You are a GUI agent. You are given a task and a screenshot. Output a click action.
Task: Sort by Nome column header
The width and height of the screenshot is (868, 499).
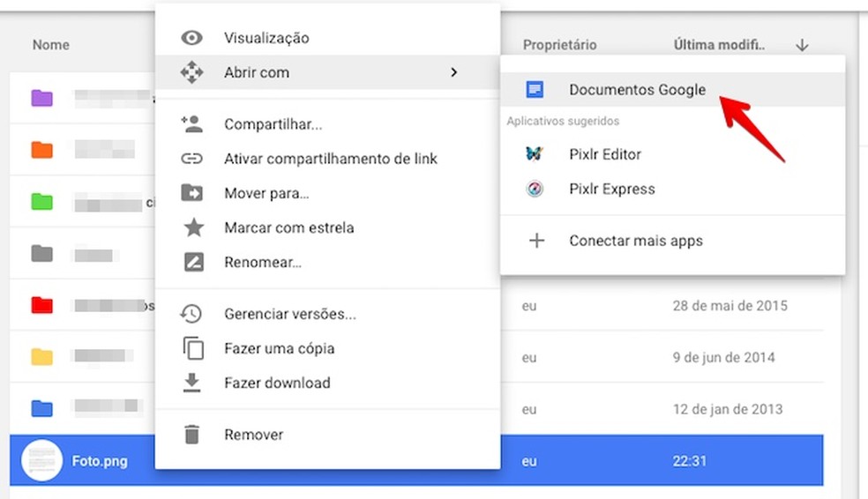(51, 45)
